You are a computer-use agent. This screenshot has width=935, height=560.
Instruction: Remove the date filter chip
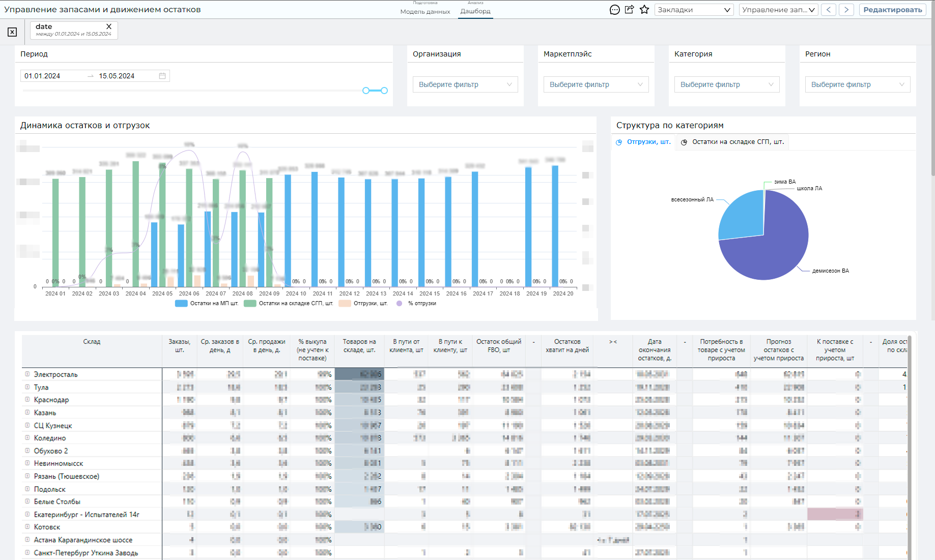108,26
